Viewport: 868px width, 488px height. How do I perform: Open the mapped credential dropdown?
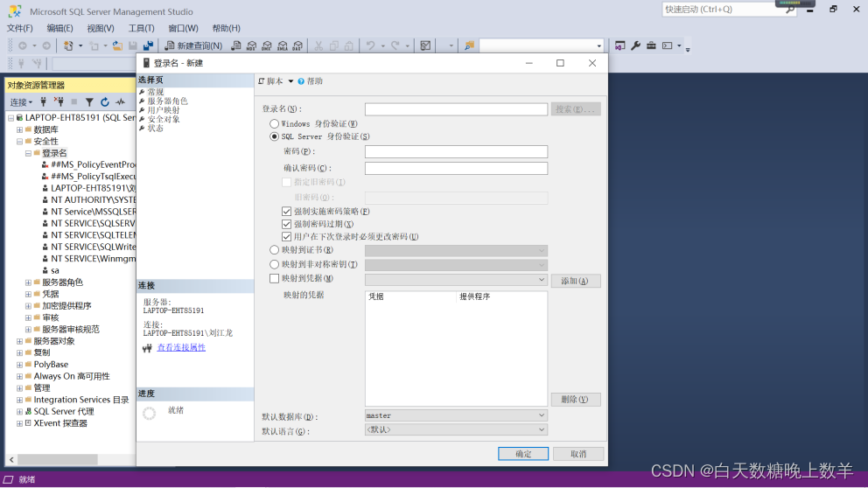click(x=456, y=279)
